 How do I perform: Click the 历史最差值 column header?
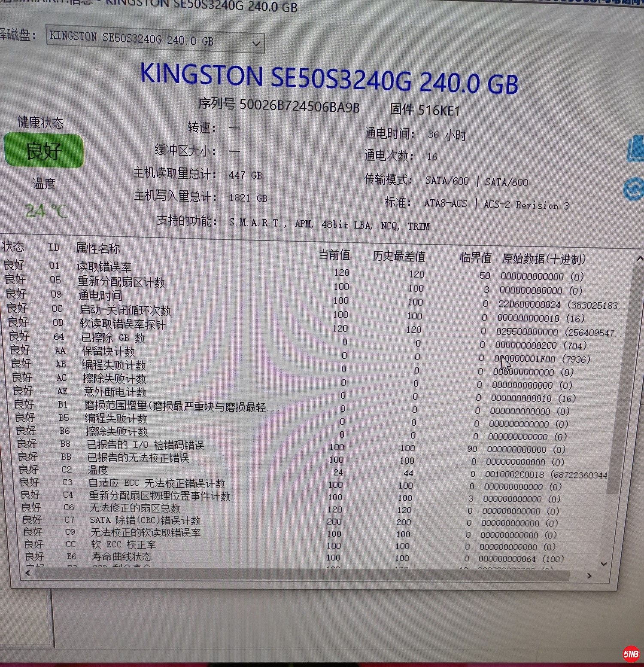(398, 256)
